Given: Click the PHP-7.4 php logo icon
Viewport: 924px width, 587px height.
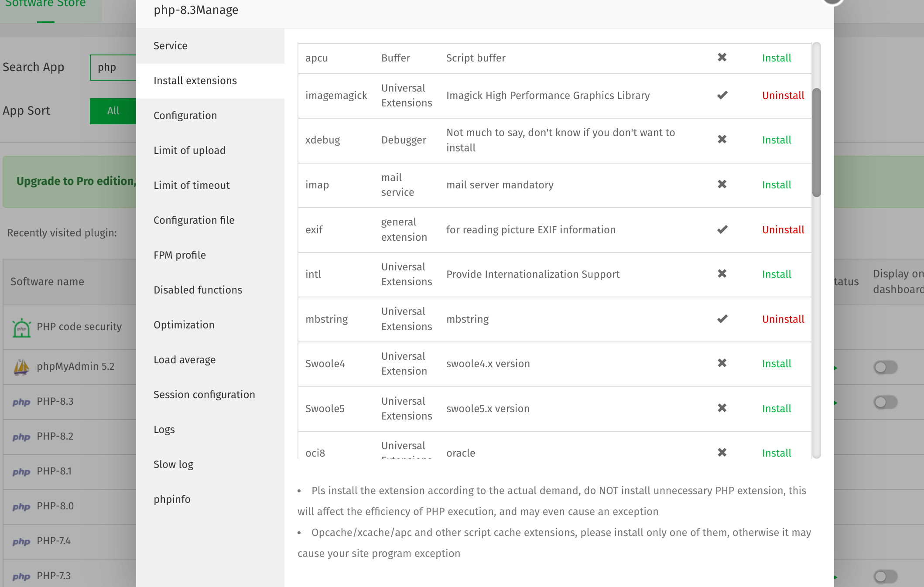Looking at the screenshot, I should 21,541.
